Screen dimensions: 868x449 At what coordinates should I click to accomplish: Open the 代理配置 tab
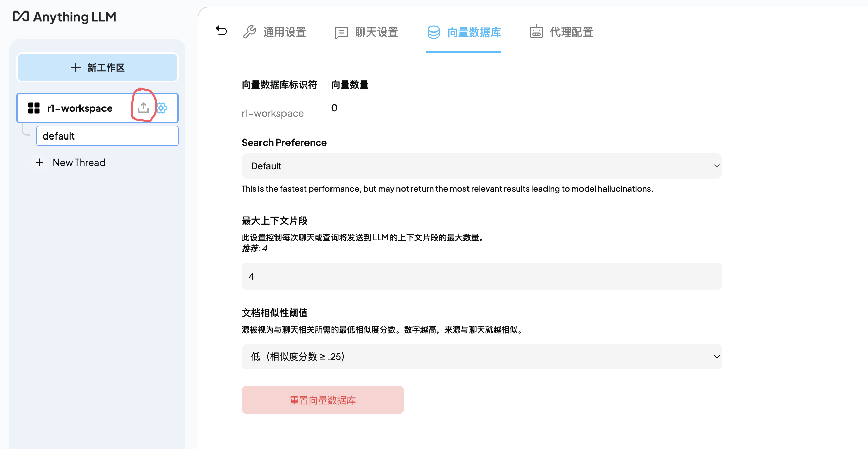571,32
